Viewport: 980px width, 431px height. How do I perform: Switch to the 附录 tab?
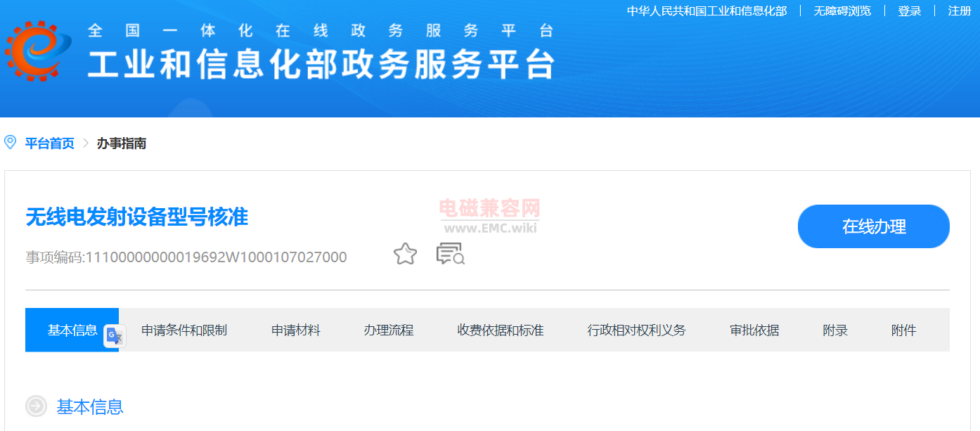[x=835, y=330]
